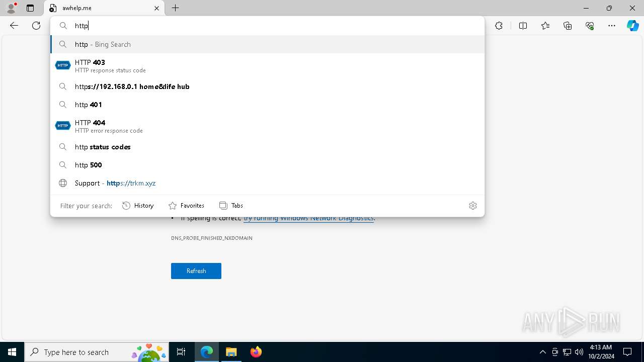
Task: Open the profile avatar icon
Action: click(x=11, y=8)
